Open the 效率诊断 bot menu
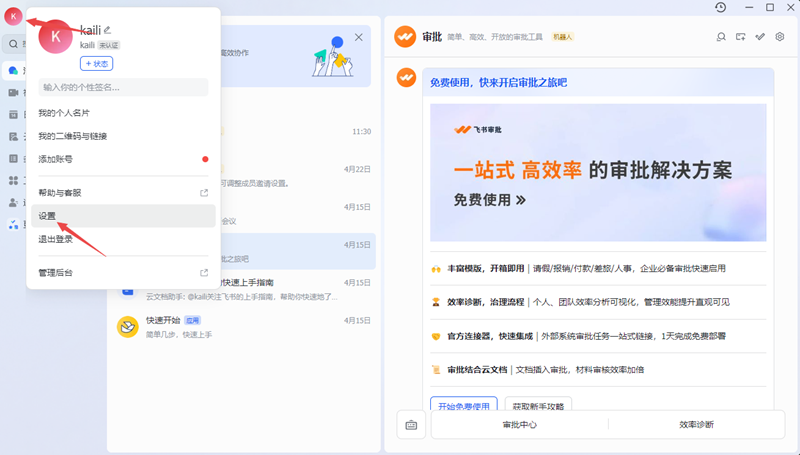The width and height of the screenshot is (800, 455). (696, 424)
